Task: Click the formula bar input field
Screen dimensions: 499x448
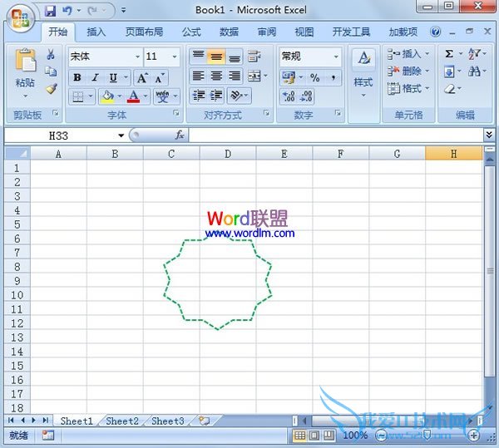Action: (336, 135)
